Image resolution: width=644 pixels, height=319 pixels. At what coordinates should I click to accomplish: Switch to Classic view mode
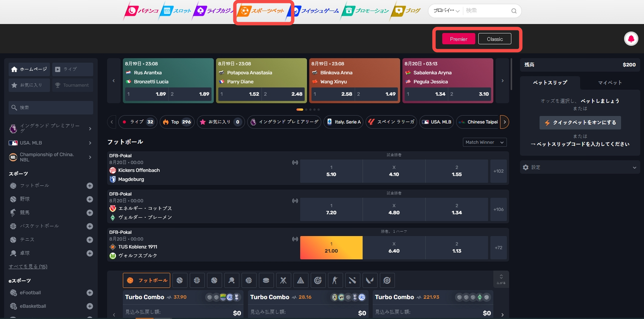(x=495, y=39)
